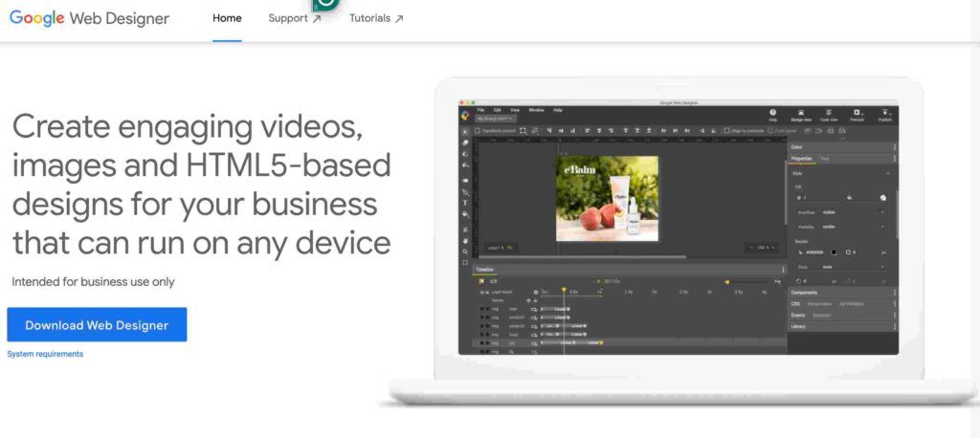Image resolution: width=980 pixels, height=438 pixels.
Task: Click the Web Designer app logo icon
Action: (466, 116)
